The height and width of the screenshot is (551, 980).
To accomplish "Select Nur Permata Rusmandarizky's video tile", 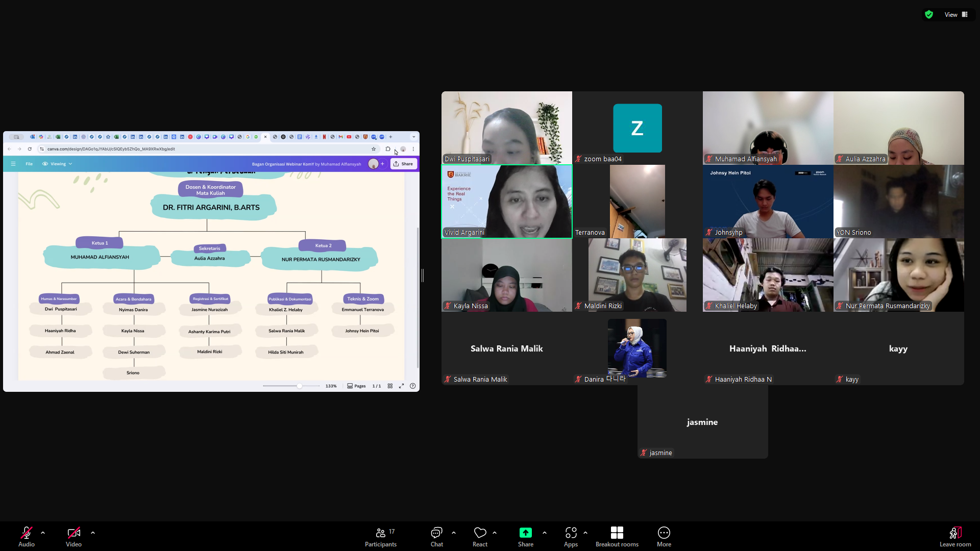I will pyautogui.click(x=899, y=275).
